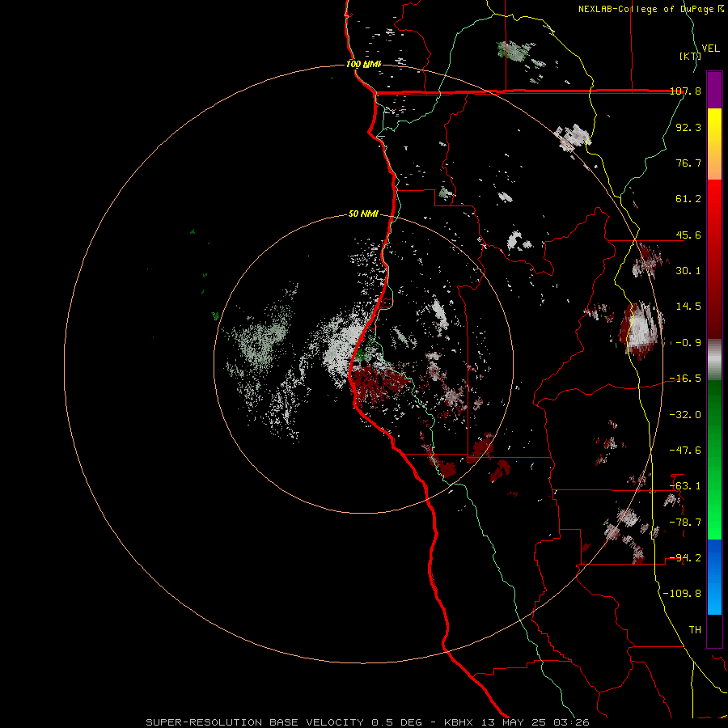The image size is (728, 728).
Task: Click the -63.1 legend value
Action: (x=685, y=487)
